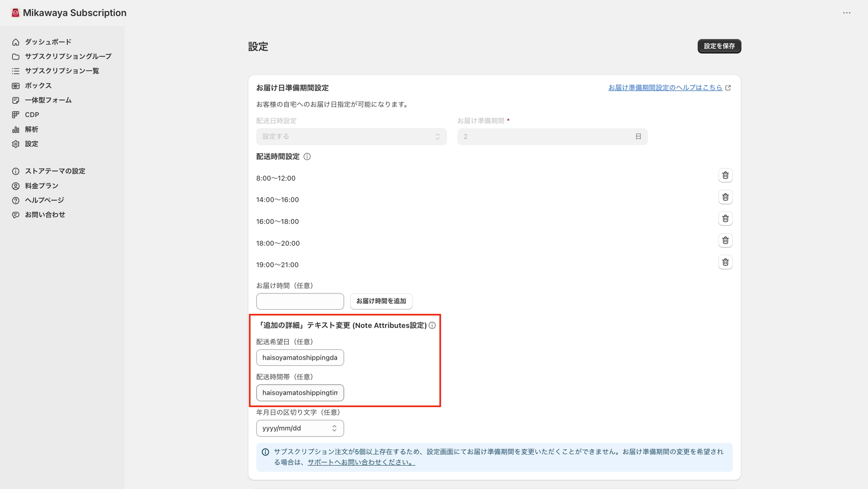868x489 pixels.
Task: Click the info icon in the blue notice banner
Action: point(265,452)
